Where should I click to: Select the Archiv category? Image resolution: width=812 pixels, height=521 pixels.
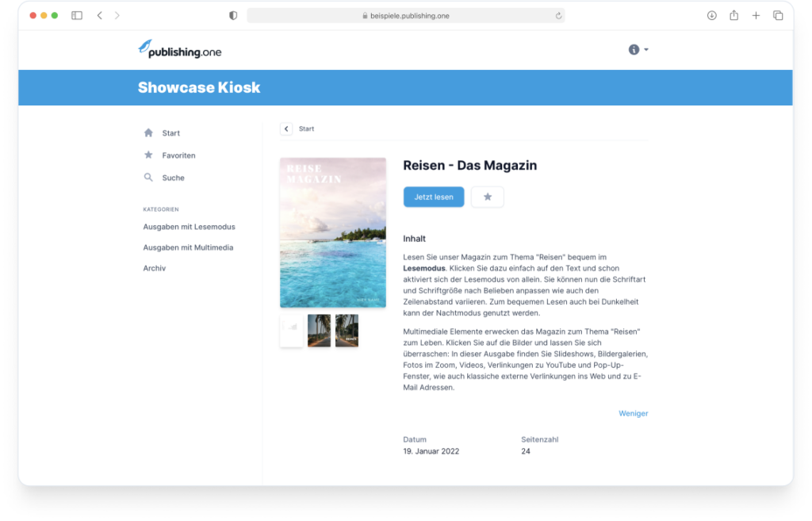click(155, 268)
